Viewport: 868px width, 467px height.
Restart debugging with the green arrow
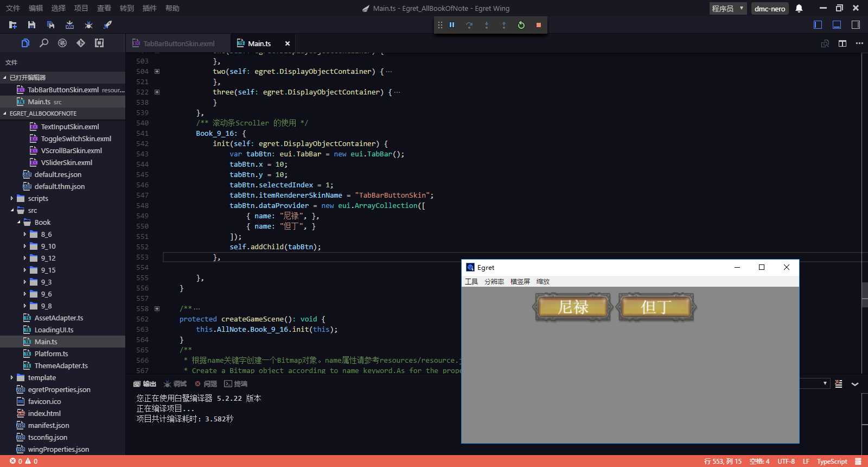coord(521,25)
